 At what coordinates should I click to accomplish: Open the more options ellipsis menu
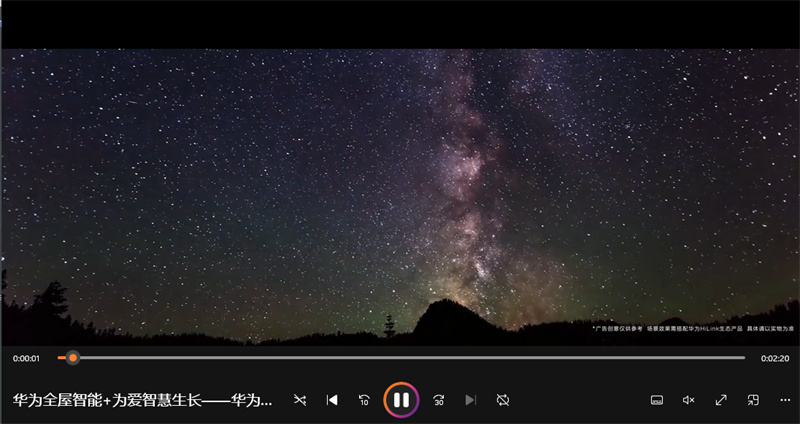785,400
